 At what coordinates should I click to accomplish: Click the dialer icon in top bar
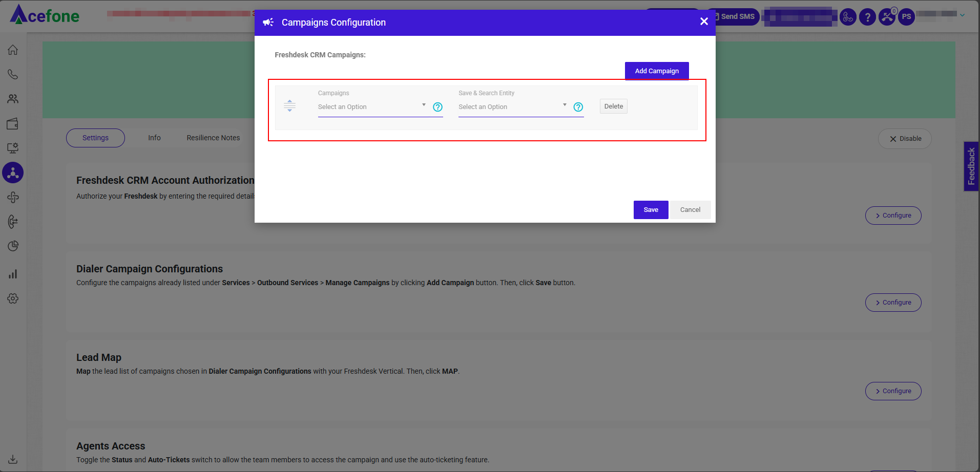848,17
